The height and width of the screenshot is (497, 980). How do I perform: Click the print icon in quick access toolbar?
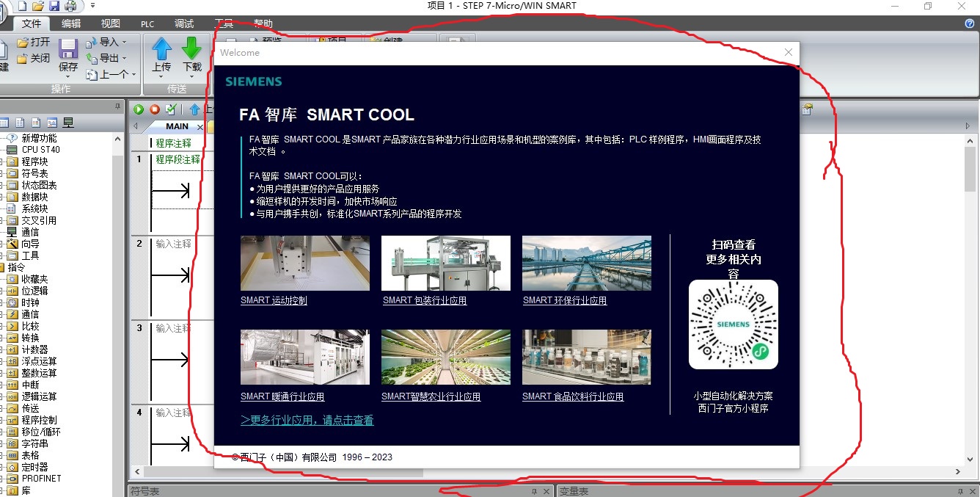coord(70,6)
